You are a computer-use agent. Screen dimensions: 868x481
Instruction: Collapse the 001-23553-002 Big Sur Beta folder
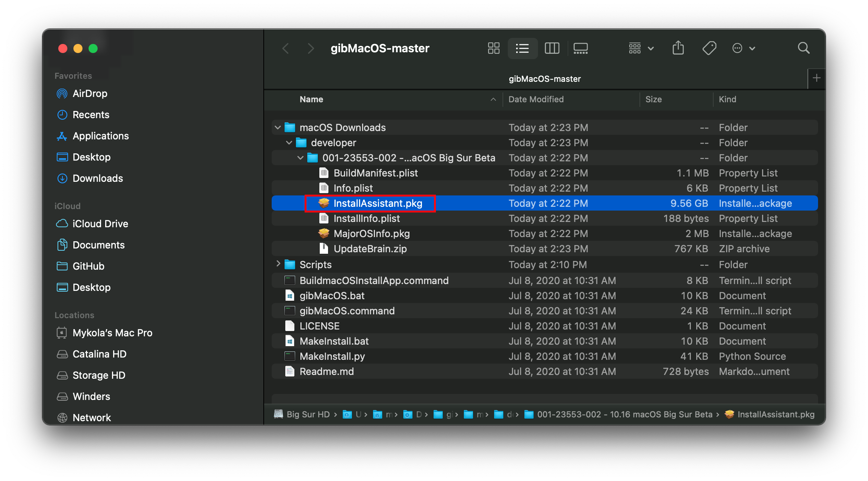tap(300, 158)
